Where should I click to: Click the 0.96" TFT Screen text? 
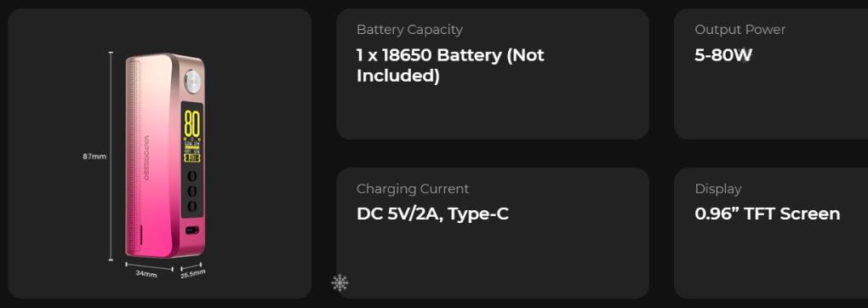coord(768,214)
